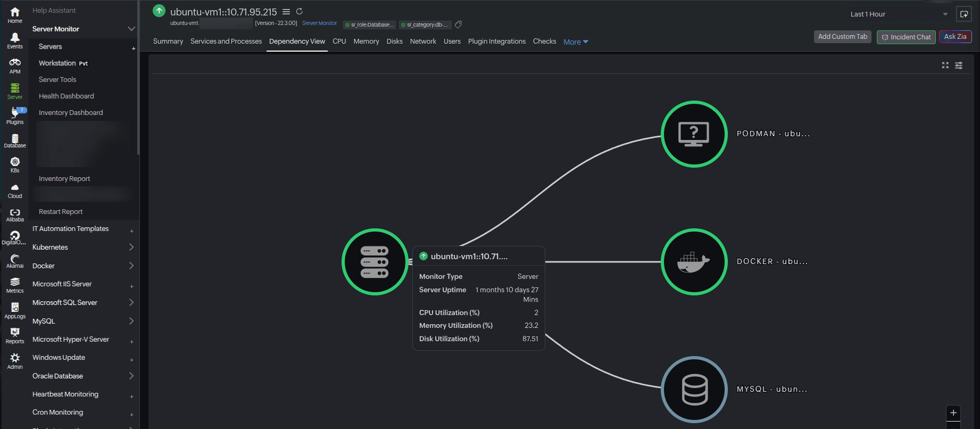Open Checks tab
The height and width of the screenshot is (429, 980).
[545, 42]
